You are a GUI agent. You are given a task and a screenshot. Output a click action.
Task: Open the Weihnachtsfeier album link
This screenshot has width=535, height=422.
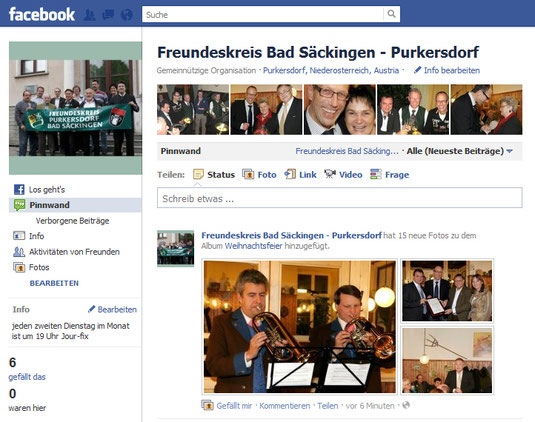click(x=254, y=246)
